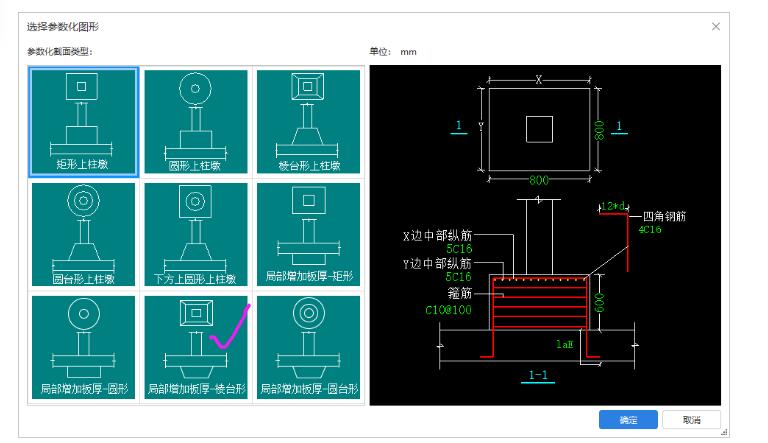Click the 600 pier height value
The image size is (768, 443).
[599, 302]
